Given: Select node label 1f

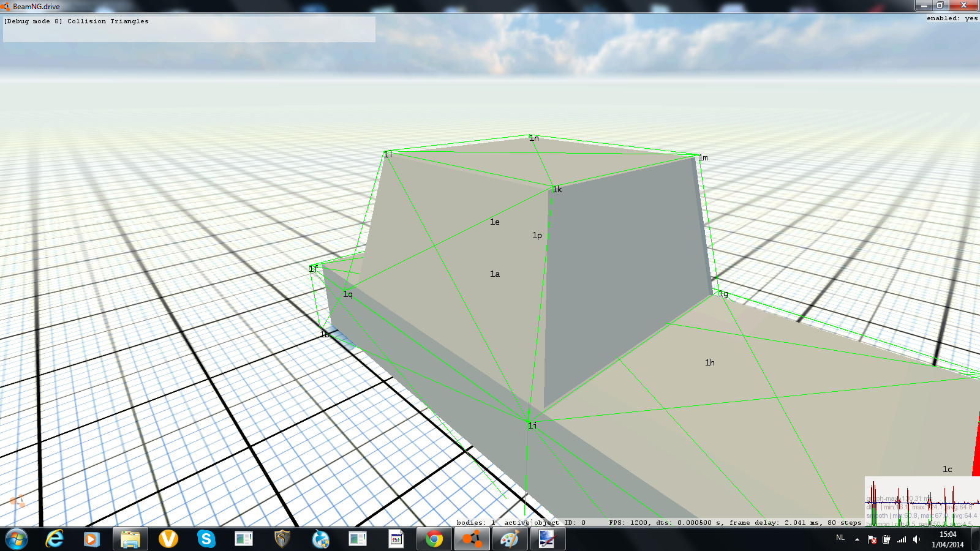Looking at the screenshot, I should (x=314, y=269).
